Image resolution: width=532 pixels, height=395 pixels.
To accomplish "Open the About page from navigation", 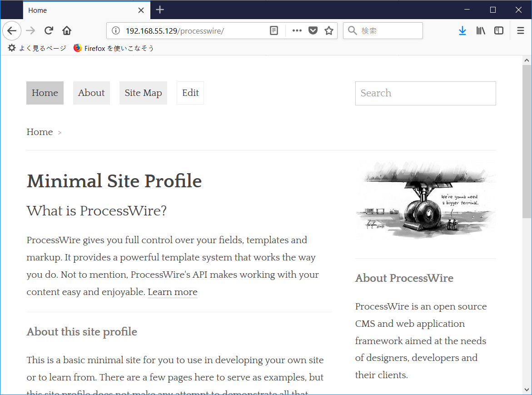I will tap(91, 93).
